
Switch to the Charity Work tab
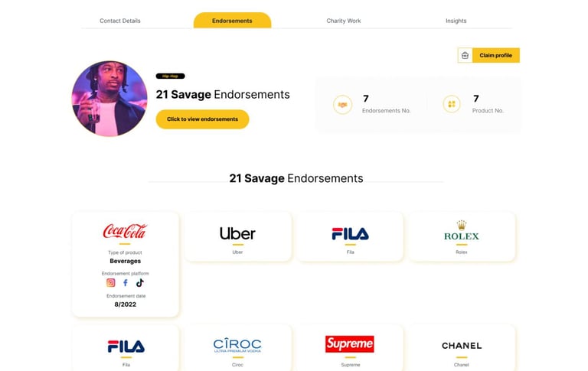(x=344, y=21)
